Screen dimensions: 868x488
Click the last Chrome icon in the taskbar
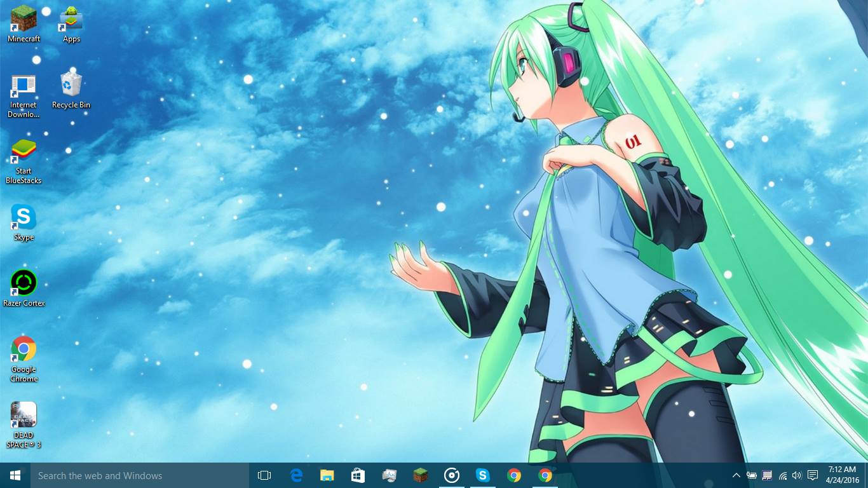coord(545,475)
